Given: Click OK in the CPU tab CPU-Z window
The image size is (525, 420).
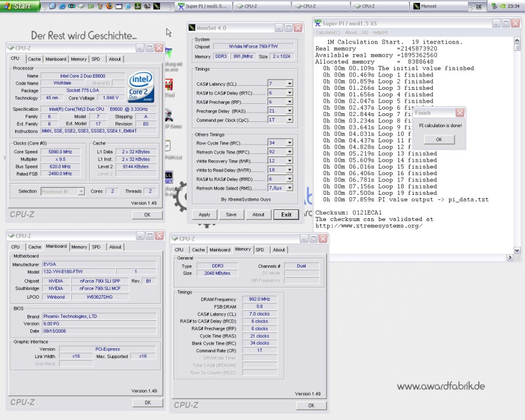Looking at the screenshot, I should (148, 215).
